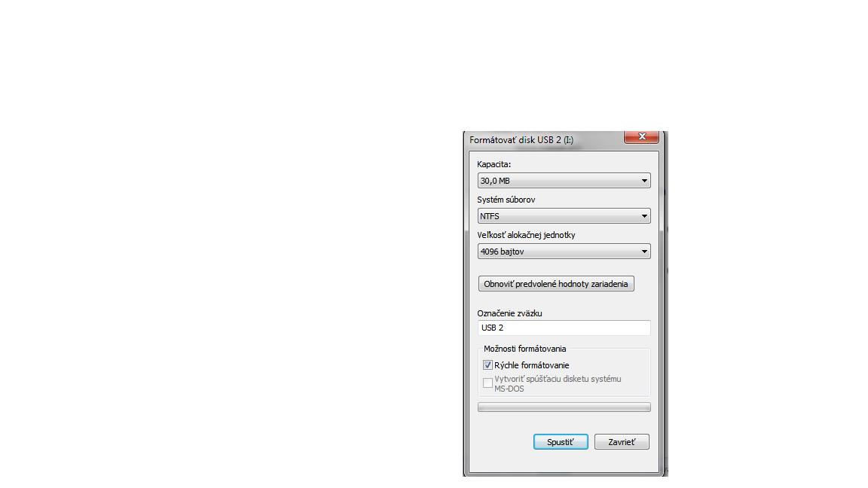Close the Formátovať disk dialog with X

click(x=642, y=136)
